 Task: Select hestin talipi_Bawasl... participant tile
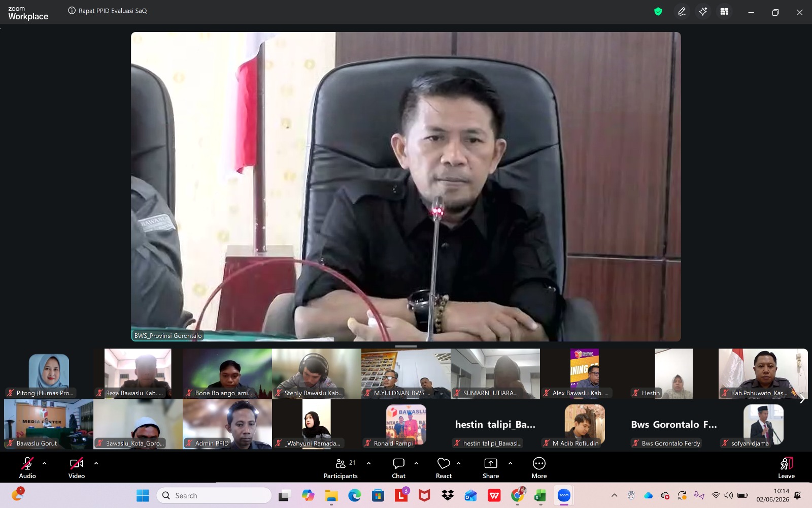(495, 424)
